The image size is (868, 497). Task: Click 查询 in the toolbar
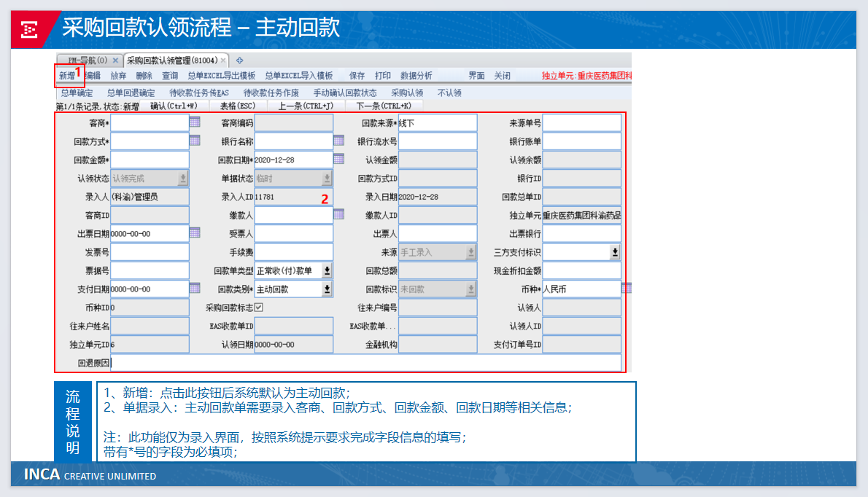click(x=169, y=76)
